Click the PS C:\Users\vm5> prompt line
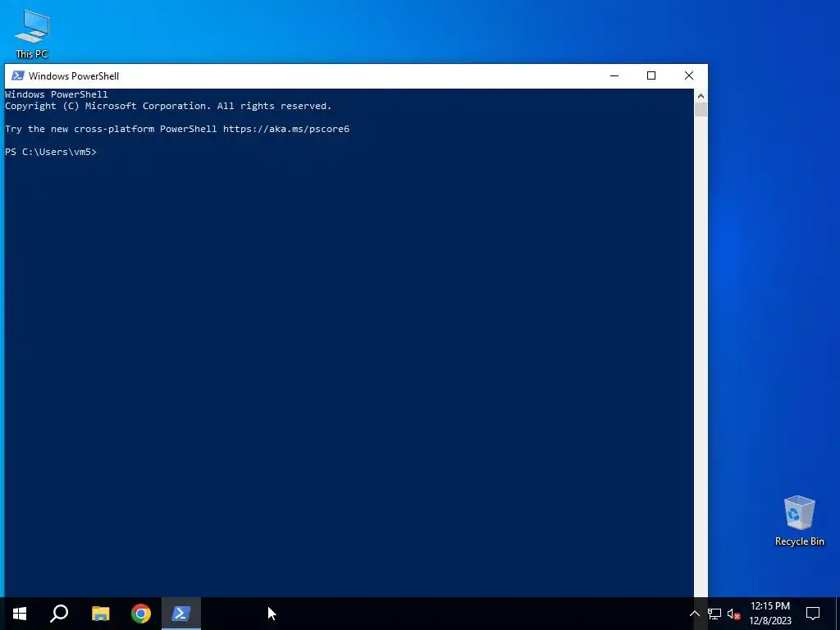 click(x=51, y=152)
